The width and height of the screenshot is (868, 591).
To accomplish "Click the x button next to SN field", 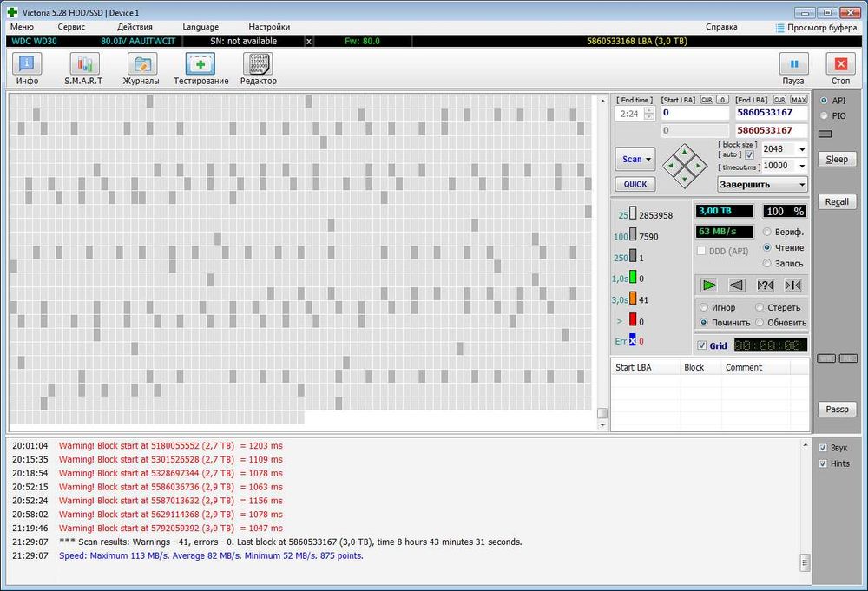I will coord(309,41).
